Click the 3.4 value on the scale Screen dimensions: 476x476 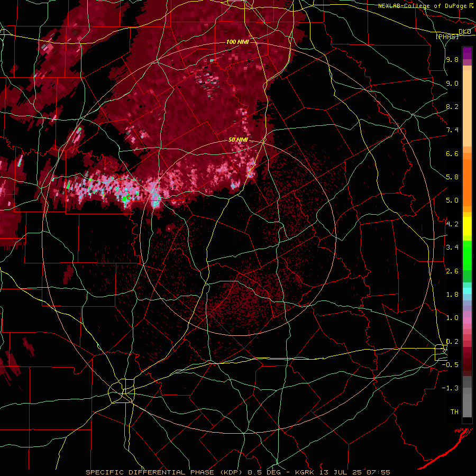click(452, 248)
